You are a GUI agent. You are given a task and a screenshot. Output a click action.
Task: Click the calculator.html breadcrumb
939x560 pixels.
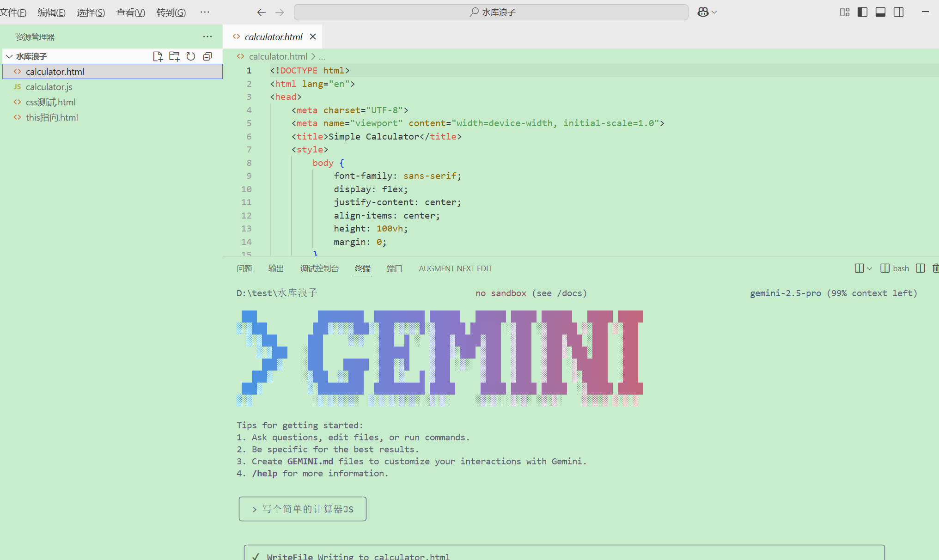(x=278, y=56)
